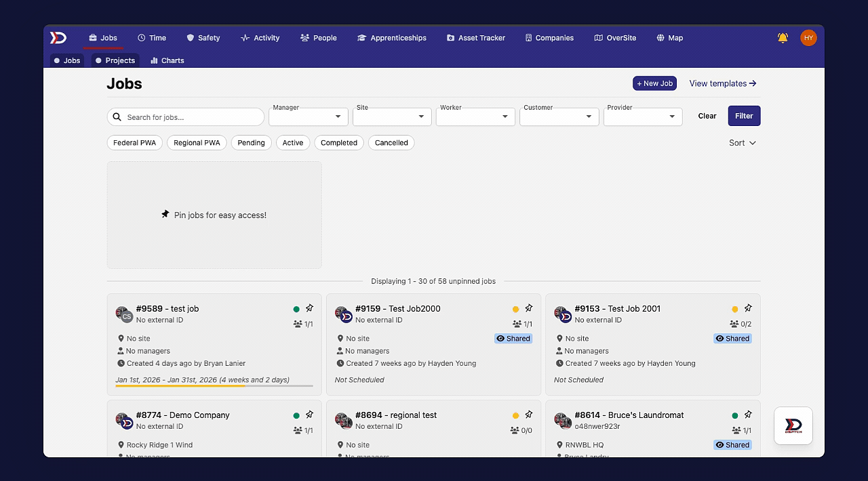Image resolution: width=868 pixels, height=481 pixels.
Task: Pin job #9159 Test Job2000
Action: [529, 308]
